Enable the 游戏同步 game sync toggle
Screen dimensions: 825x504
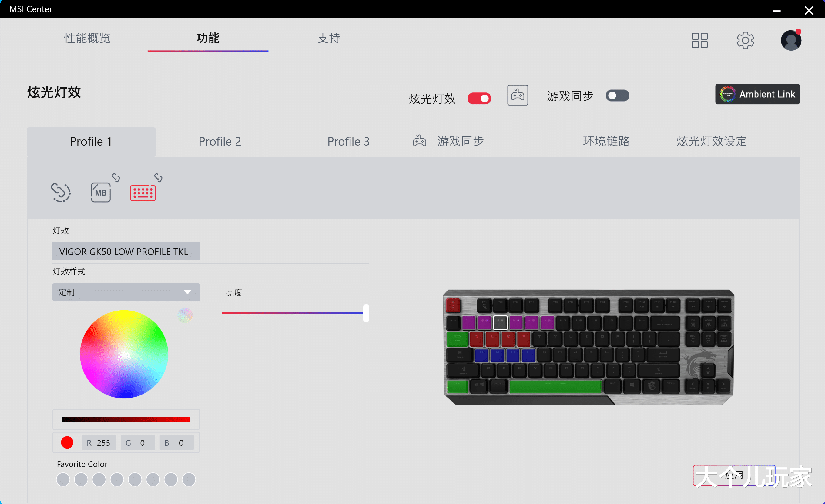(x=617, y=96)
